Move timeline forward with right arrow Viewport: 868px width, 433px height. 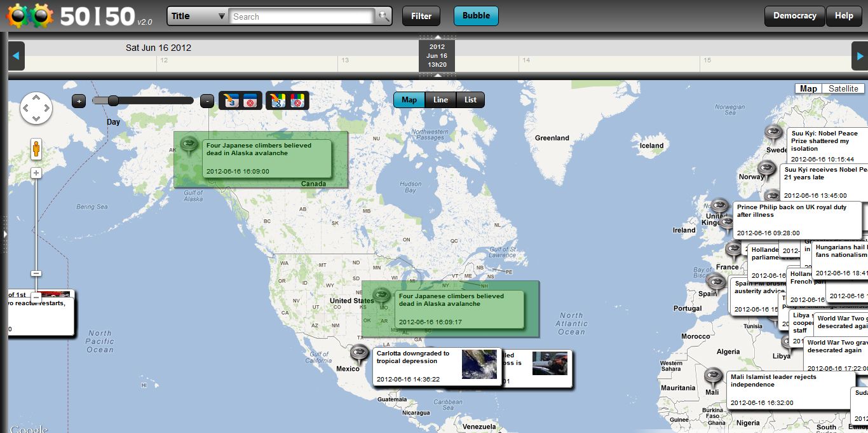point(859,56)
